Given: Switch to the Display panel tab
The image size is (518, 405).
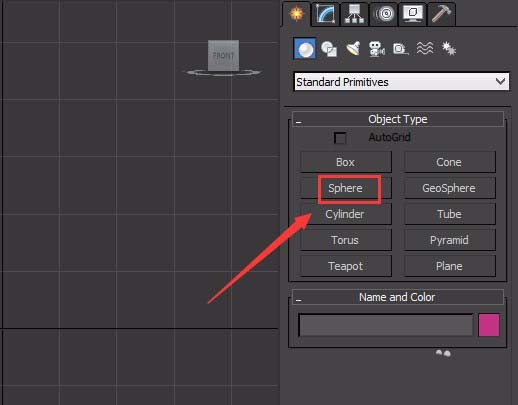Looking at the screenshot, I should point(413,14).
